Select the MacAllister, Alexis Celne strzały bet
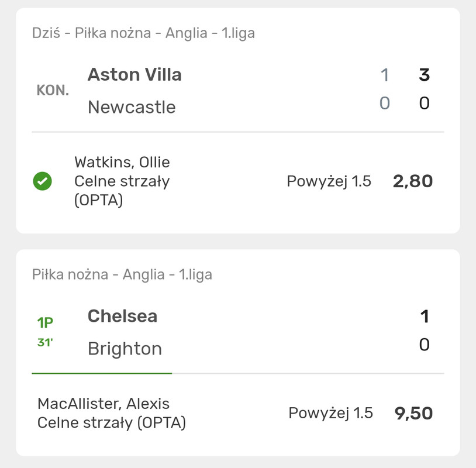476x468 pixels. click(112, 413)
